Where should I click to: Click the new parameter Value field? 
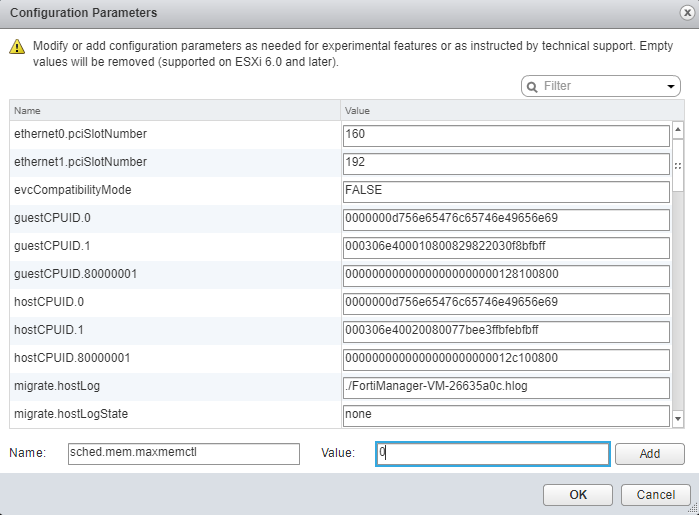pos(492,453)
